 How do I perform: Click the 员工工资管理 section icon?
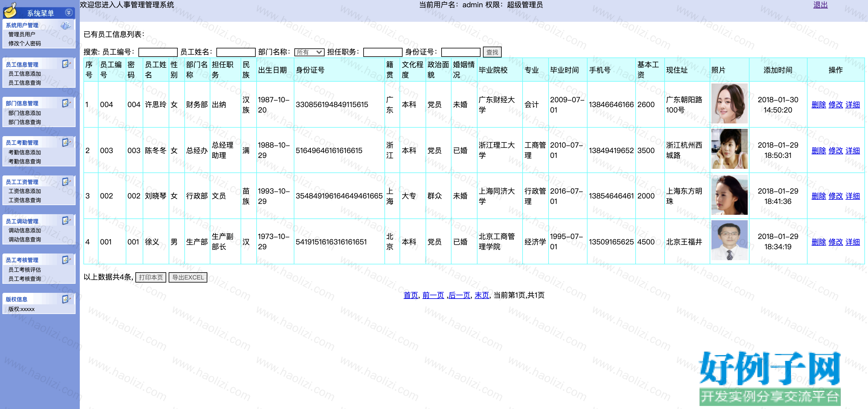[66, 182]
